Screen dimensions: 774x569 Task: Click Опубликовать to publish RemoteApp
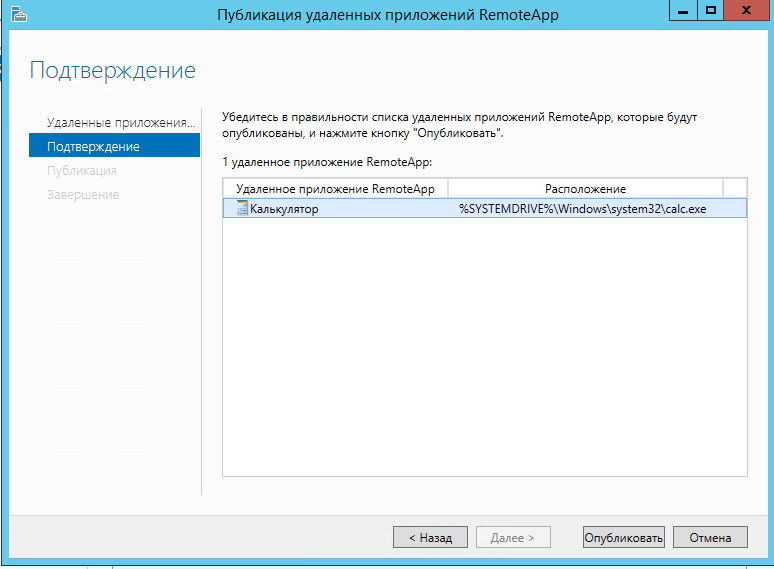click(x=623, y=537)
